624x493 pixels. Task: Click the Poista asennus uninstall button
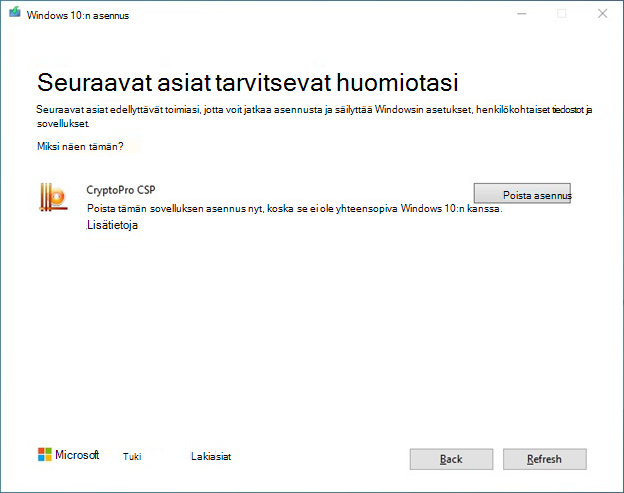tap(522, 193)
